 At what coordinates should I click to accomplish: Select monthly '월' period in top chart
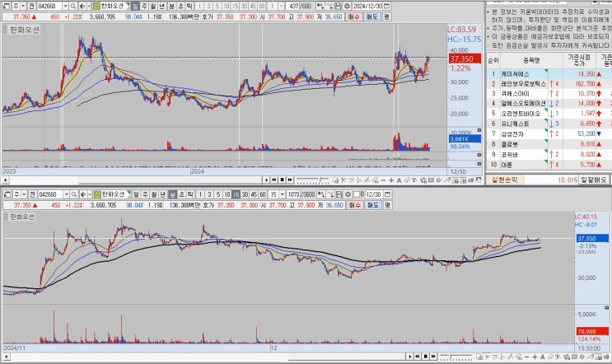(153, 6)
